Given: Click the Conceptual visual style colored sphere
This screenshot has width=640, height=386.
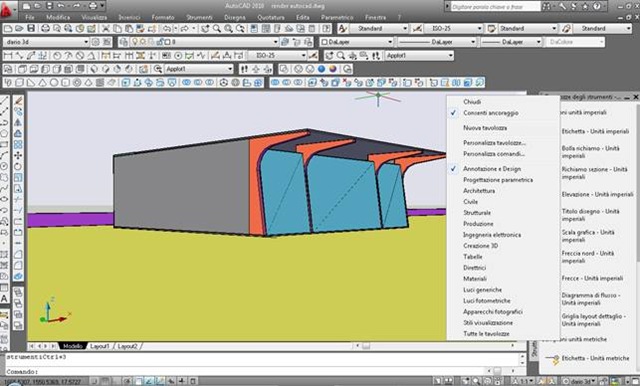Looking at the screenshot, I should pyautogui.click(x=333, y=69).
